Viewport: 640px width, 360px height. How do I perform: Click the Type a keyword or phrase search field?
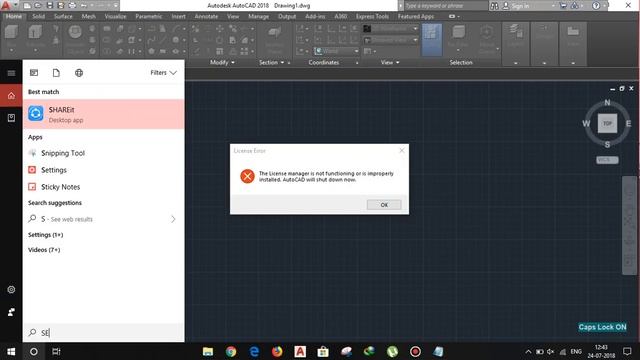coord(446,6)
